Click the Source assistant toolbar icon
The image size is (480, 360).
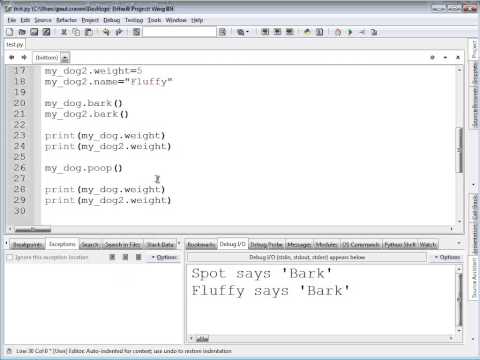(x=319, y=32)
